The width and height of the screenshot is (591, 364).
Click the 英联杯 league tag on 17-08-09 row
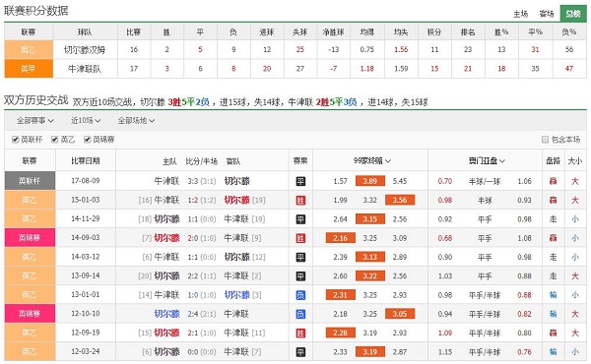[30, 181]
